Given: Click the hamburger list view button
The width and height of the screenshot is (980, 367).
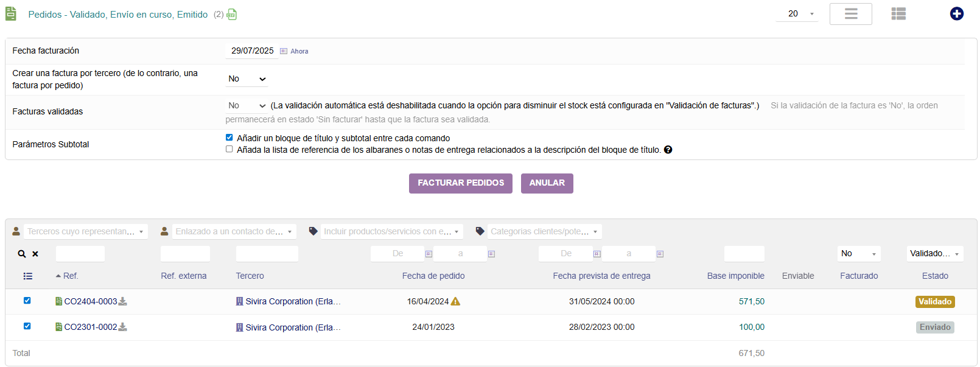Looking at the screenshot, I should [850, 14].
